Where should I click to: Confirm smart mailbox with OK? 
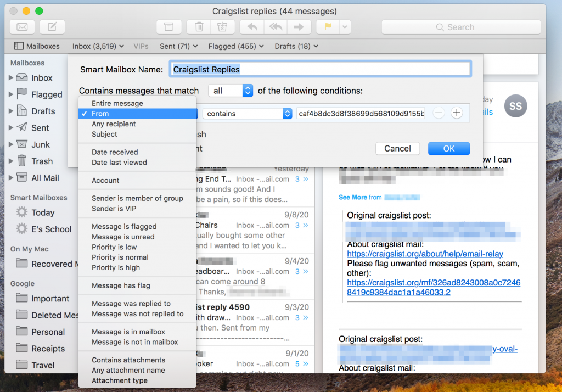[449, 148]
